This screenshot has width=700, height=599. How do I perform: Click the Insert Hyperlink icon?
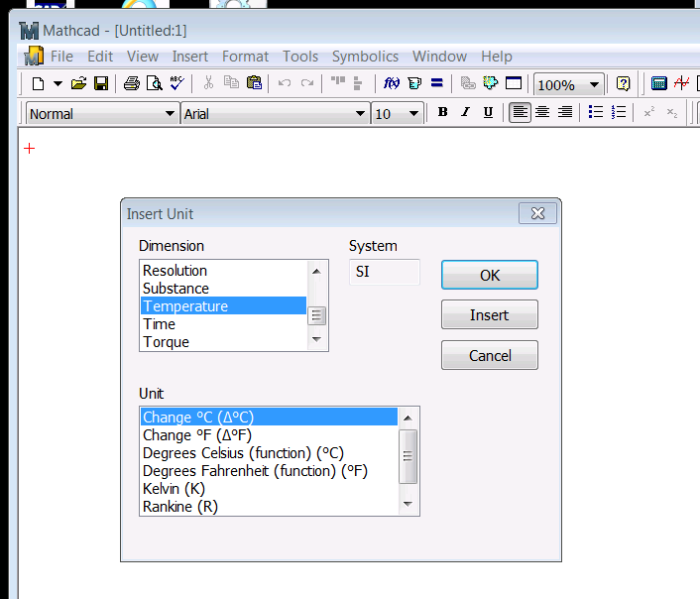[x=468, y=83]
